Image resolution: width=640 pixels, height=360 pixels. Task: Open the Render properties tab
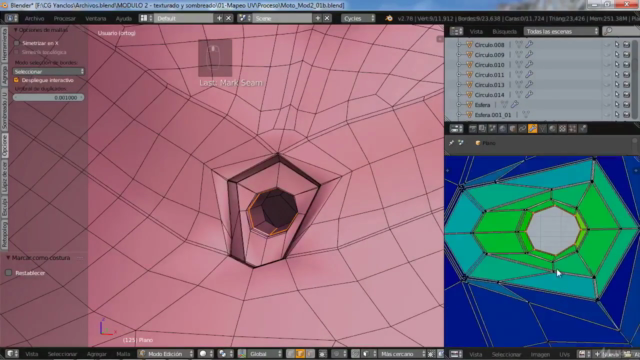[473, 129]
